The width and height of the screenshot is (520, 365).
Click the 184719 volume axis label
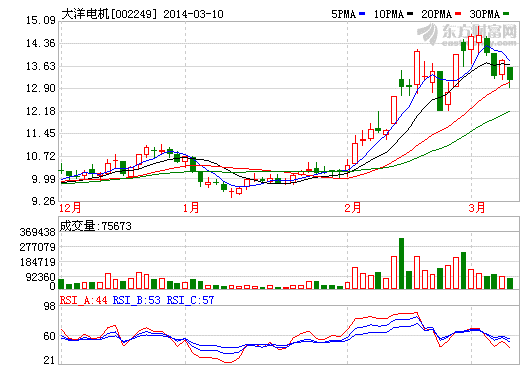(x=38, y=262)
